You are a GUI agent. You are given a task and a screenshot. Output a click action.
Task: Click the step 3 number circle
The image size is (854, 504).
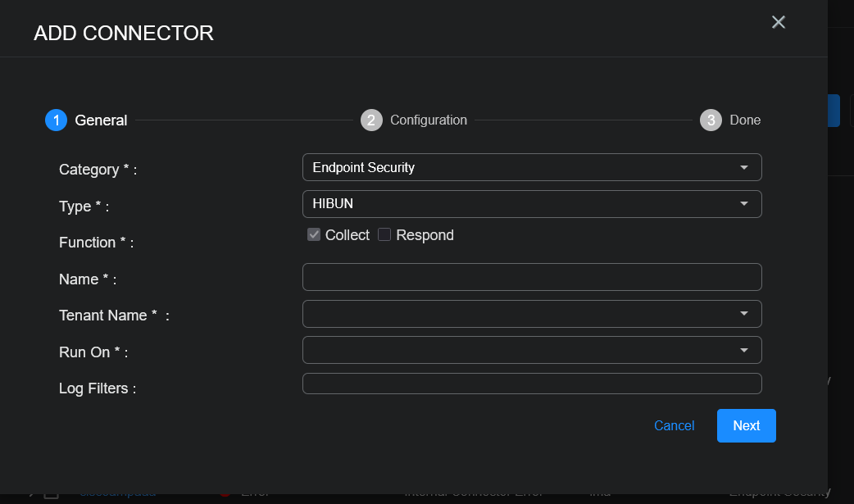[711, 120]
